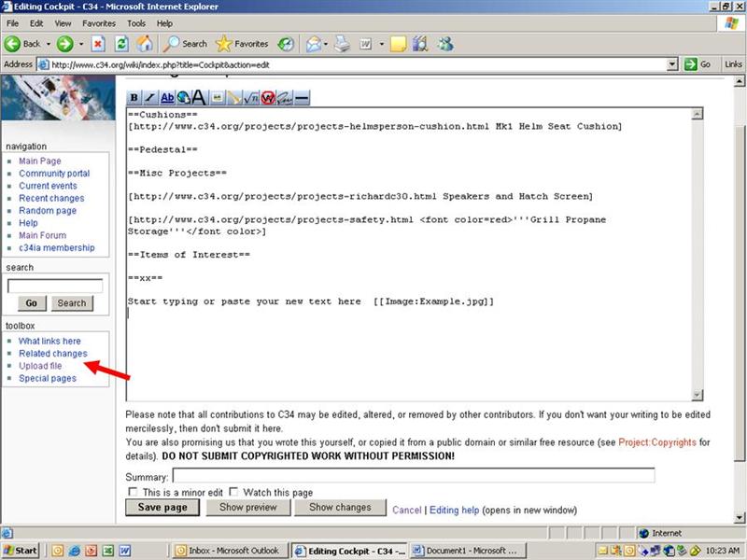
Task: Insert your signature with the signature icon
Action: pyautogui.click(x=284, y=97)
